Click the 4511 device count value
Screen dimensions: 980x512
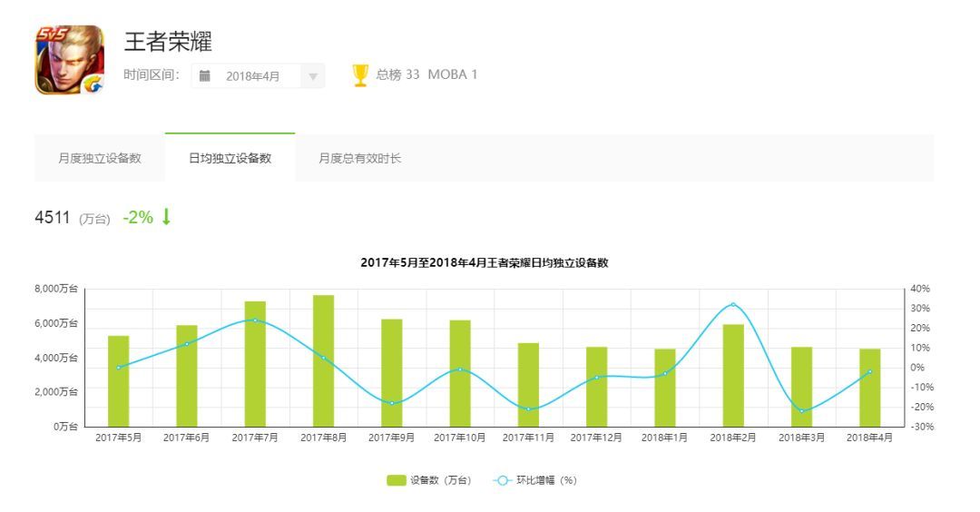[52, 217]
